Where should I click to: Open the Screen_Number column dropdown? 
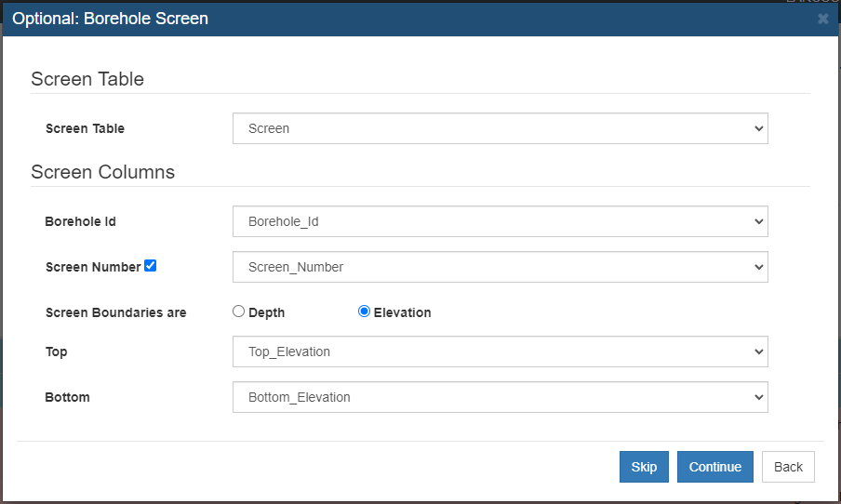point(500,267)
